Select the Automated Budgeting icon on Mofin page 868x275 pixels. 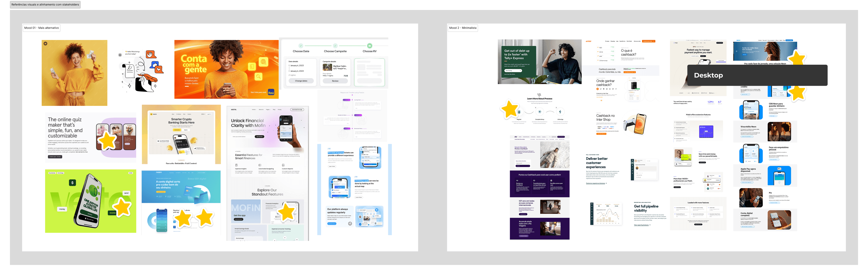point(260,165)
